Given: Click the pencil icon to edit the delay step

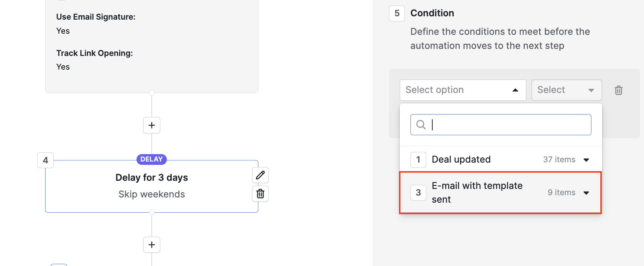Looking at the screenshot, I should tap(260, 175).
